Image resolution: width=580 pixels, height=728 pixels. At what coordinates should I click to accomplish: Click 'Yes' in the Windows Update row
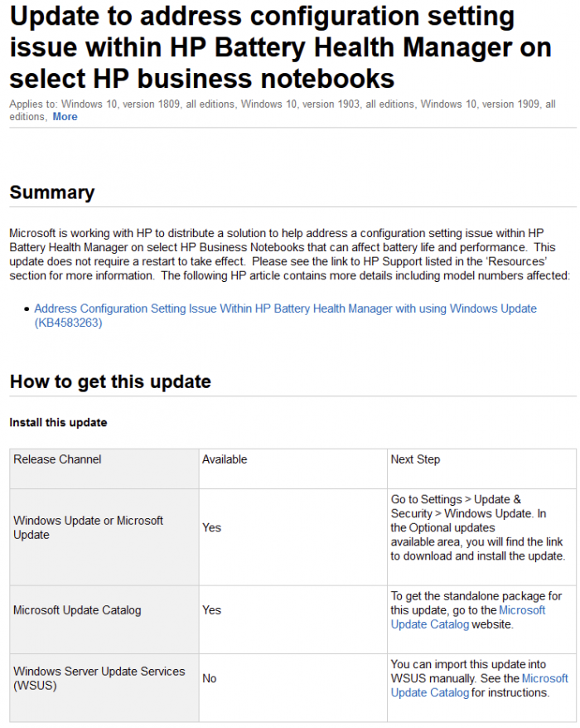(211, 527)
